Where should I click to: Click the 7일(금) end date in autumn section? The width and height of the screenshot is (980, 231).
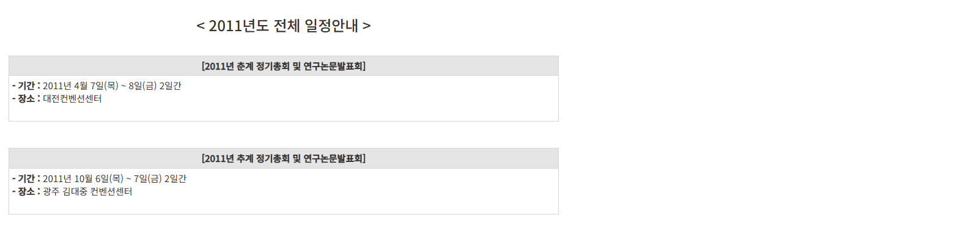147,178
